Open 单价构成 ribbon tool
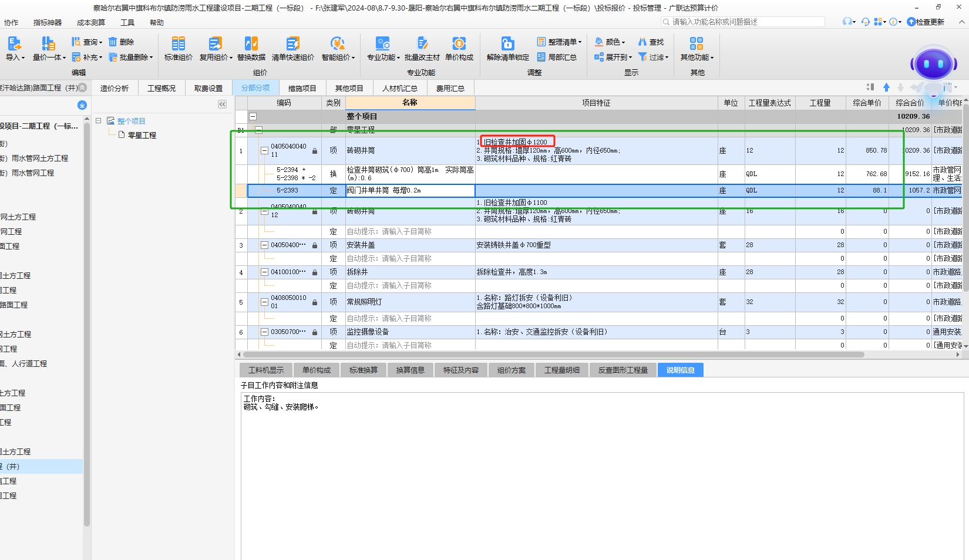969x560 pixels. pos(459,48)
